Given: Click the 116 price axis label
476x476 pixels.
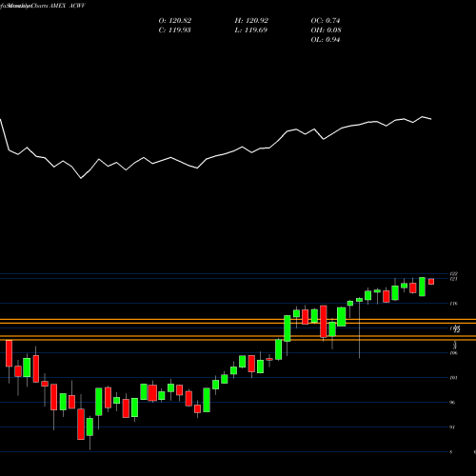Looking at the screenshot, I should click(x=453, y=304).
